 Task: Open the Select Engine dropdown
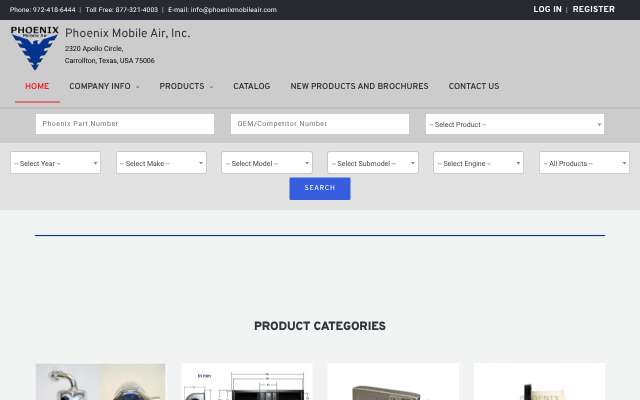tap(478, 163)
